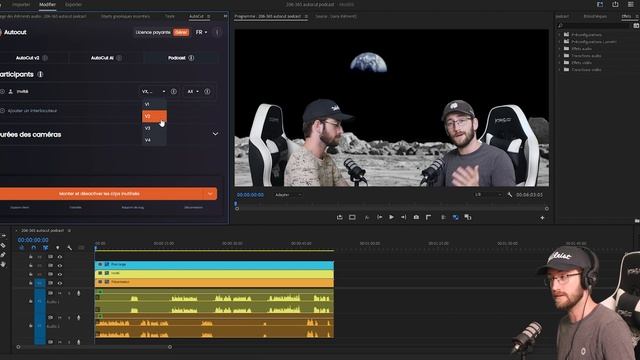Choose V1 in the open track list
Image resolution: width=640 pixels, height=360 pixels.
154,104
